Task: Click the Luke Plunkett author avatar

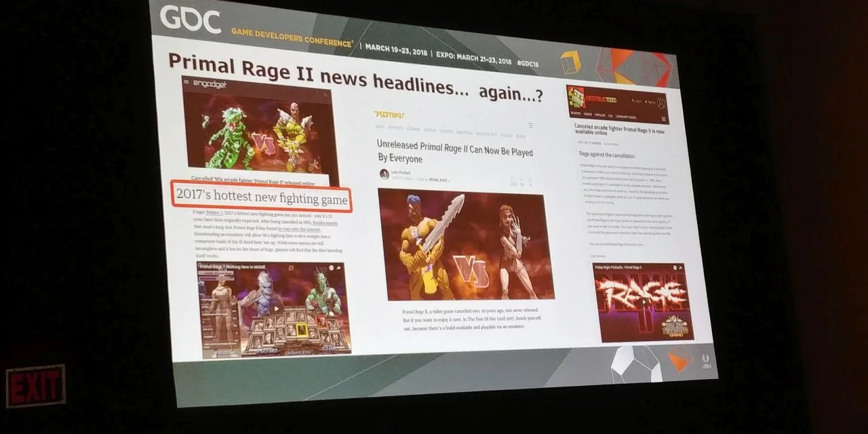Action: 384,174
